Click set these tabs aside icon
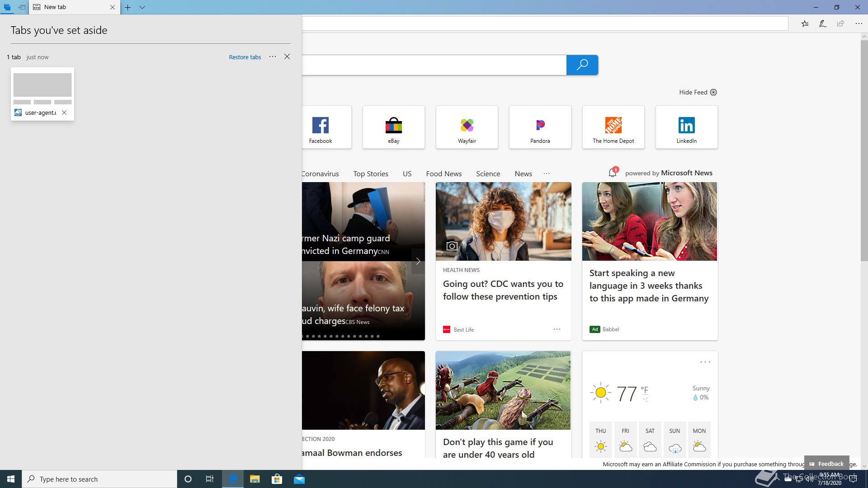The height and width of the screenshot is (488, 868). (22, 7)
